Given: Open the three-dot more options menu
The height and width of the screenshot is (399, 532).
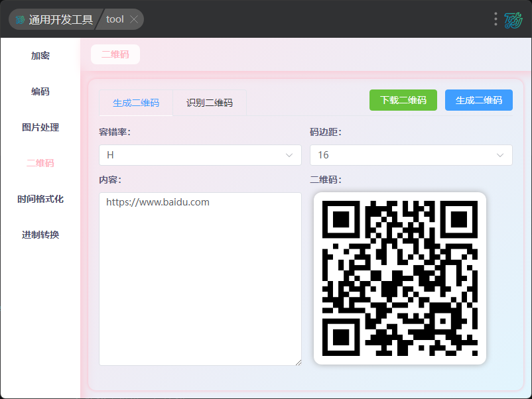Looking at the screenshot, I should click(496, 19).
